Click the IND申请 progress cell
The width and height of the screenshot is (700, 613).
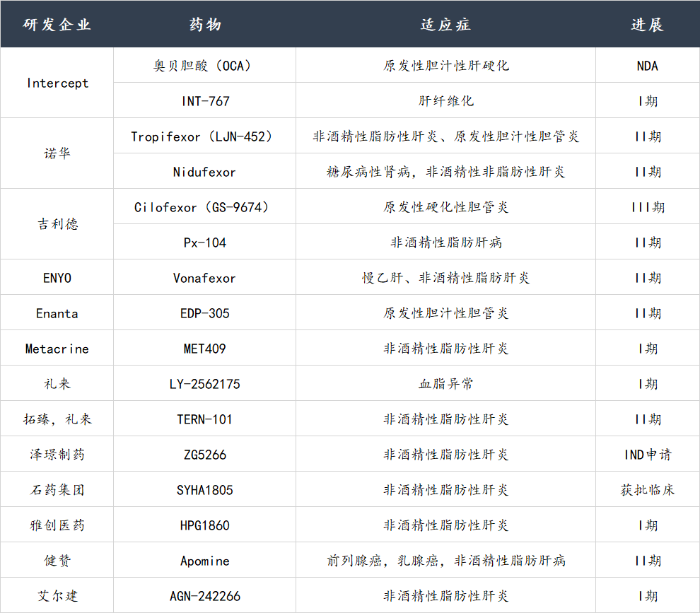click(647, 454)
